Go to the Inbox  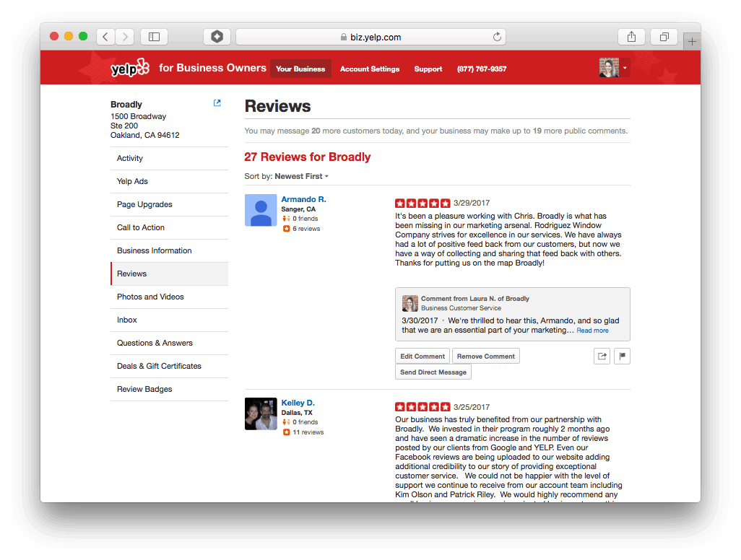coord(169,320)
